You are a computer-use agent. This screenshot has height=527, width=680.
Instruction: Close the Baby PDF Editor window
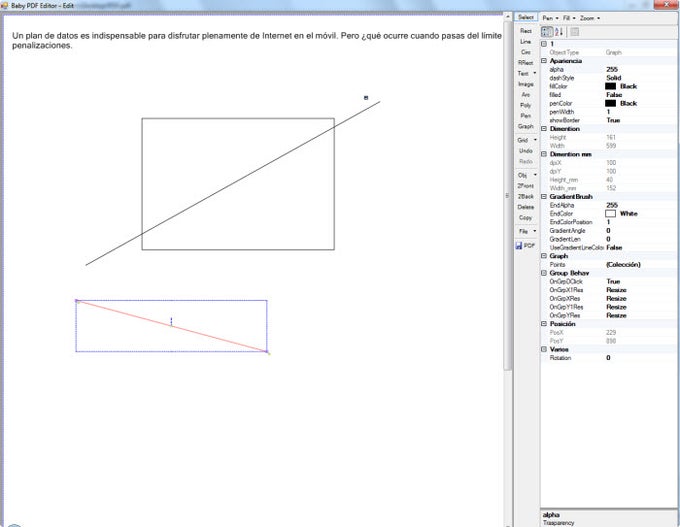click(x=667, y=4)
